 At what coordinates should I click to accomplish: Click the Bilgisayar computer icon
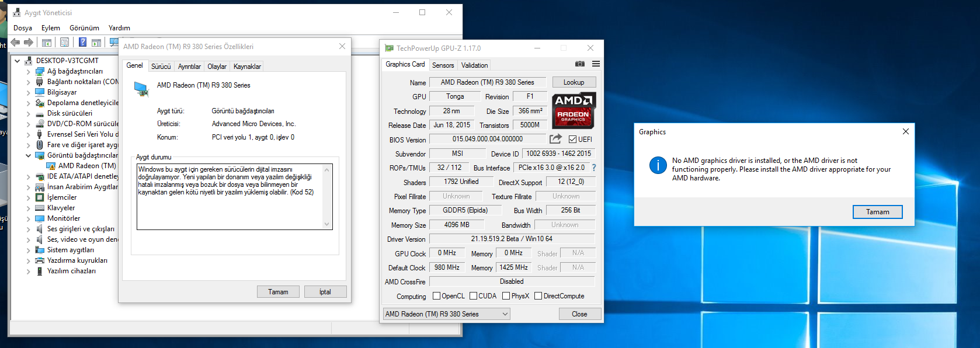click(40, 92)
